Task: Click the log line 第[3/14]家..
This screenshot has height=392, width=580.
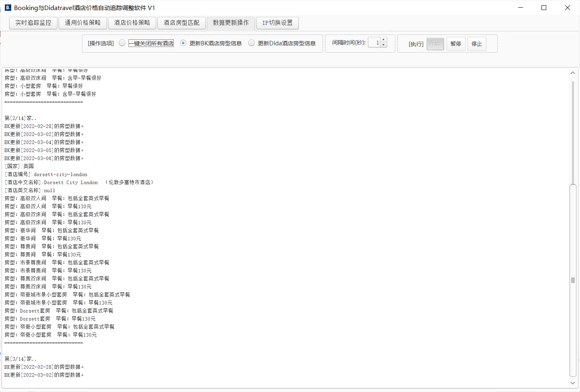Action: click(20, 359)
